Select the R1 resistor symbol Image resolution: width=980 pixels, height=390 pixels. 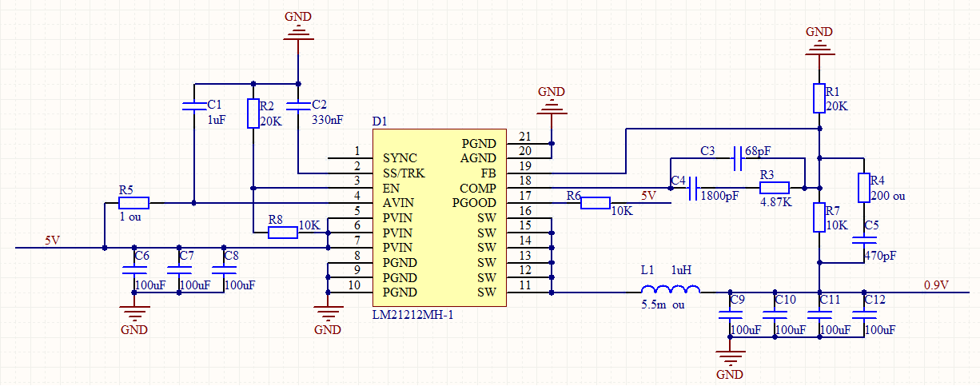point(819,97)
